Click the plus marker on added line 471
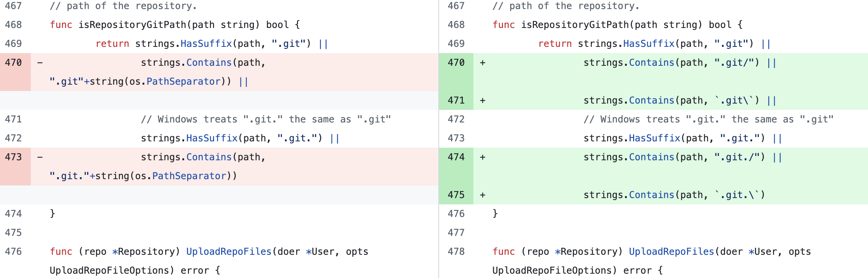 pyautogui.click(x=482, y=100)
